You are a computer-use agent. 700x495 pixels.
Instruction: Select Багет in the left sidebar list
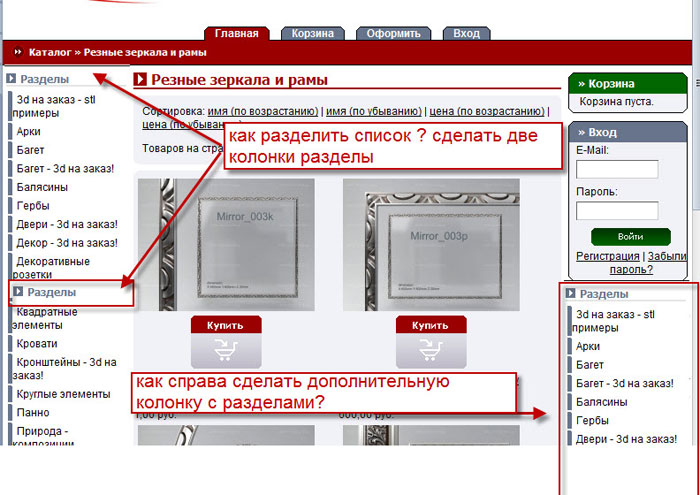(30, 150)
